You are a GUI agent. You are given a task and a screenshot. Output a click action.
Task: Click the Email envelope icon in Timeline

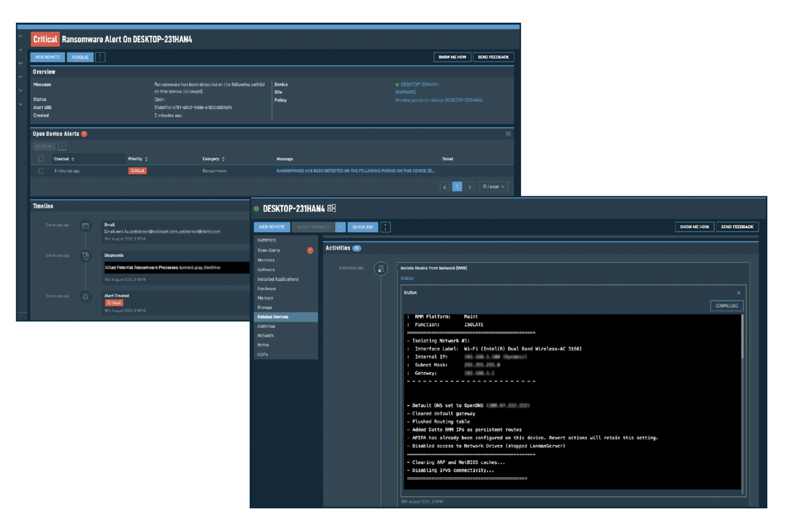click(86, 226)
